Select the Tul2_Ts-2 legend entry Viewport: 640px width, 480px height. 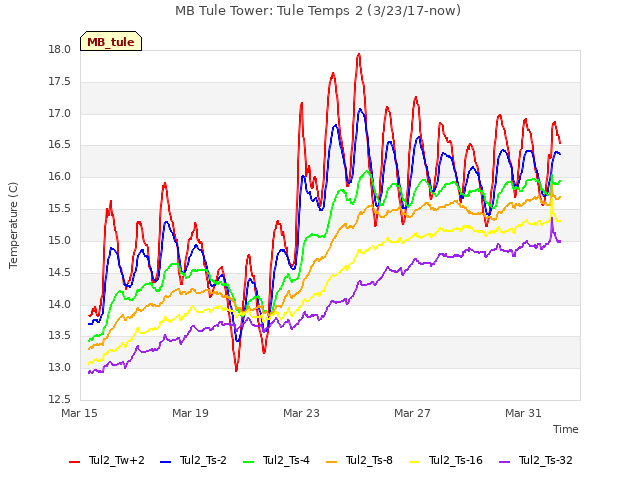[x=193, y=460]
